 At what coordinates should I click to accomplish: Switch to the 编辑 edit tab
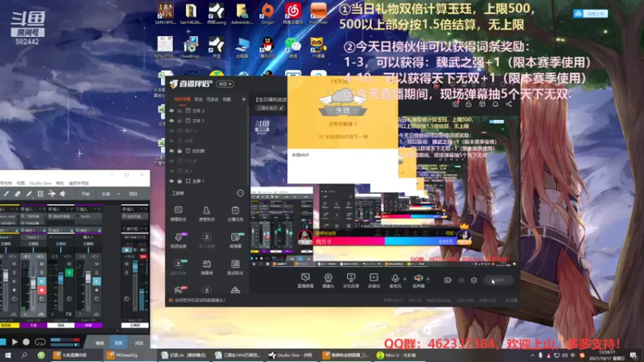pyautogui.click(x=99, y=343)
